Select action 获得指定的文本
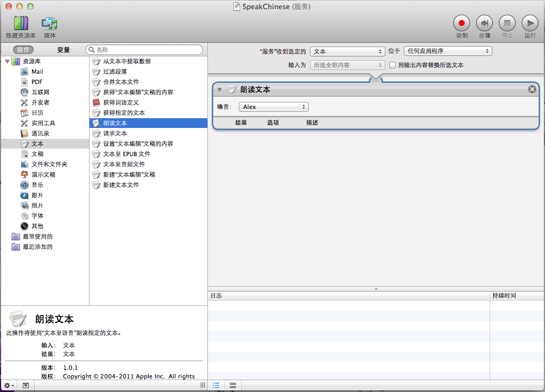This screenshot has height=392, width=545. (x=148, y=113)
